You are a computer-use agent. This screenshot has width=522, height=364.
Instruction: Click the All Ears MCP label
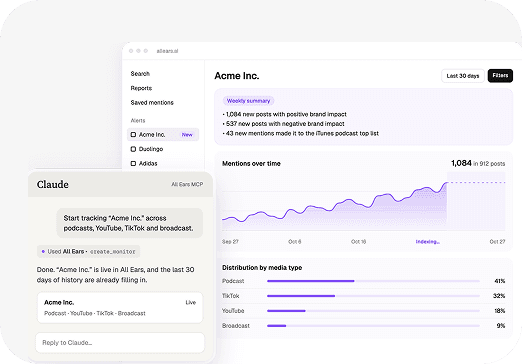(187, 184)
